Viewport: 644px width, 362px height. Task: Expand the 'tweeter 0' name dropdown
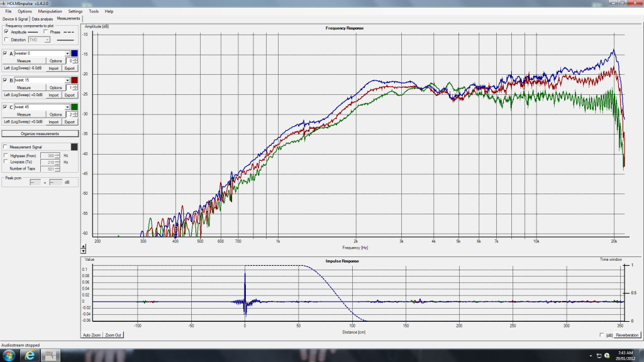click(x=67, y=53)
